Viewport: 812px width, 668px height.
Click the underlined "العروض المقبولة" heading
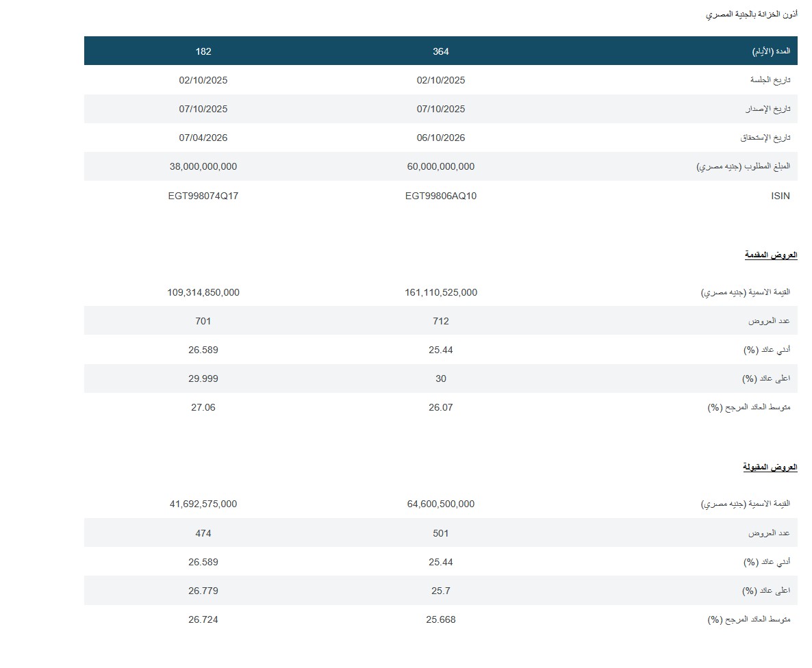(770, 467)
